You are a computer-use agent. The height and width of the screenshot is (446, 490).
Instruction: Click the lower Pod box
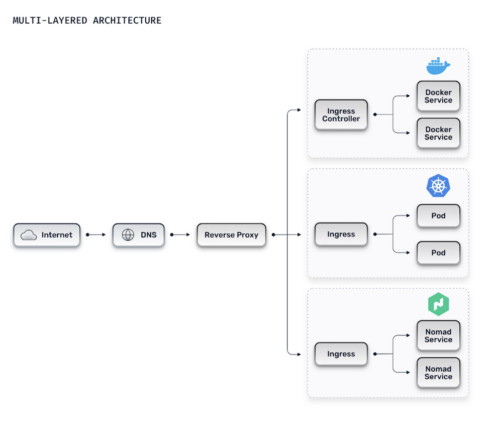click(438, 253)
